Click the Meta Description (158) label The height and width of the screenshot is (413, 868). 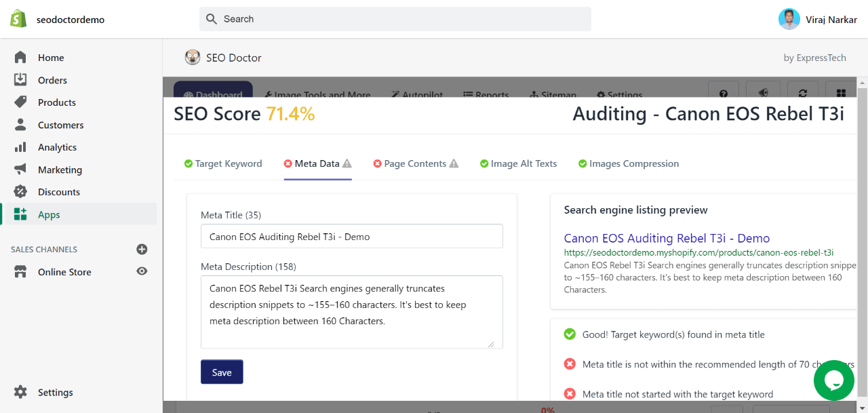click(249, 267)
